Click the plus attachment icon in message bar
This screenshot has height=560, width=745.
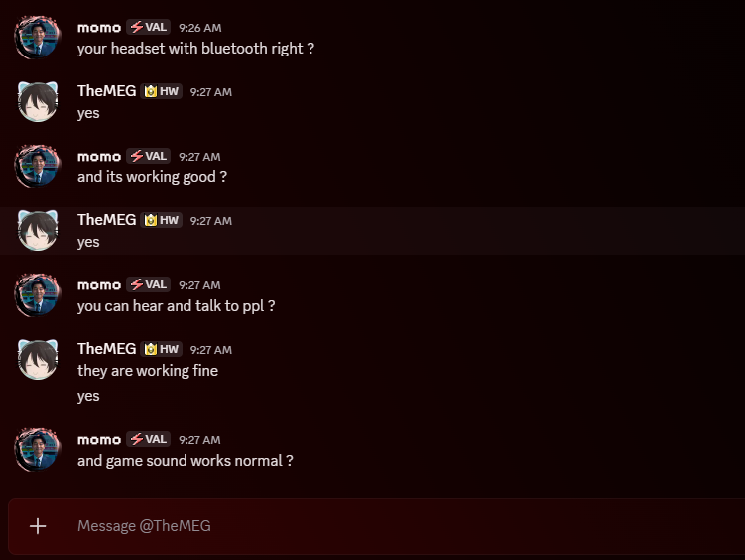click(38, 526)
